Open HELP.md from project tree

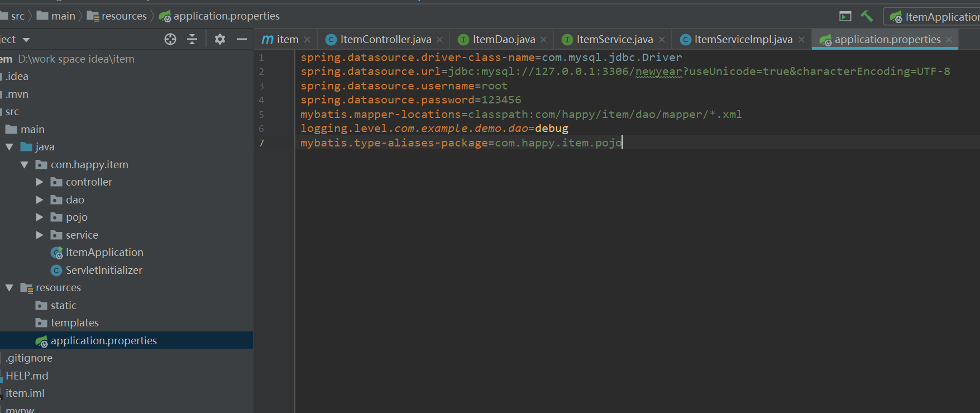(27, 376)
